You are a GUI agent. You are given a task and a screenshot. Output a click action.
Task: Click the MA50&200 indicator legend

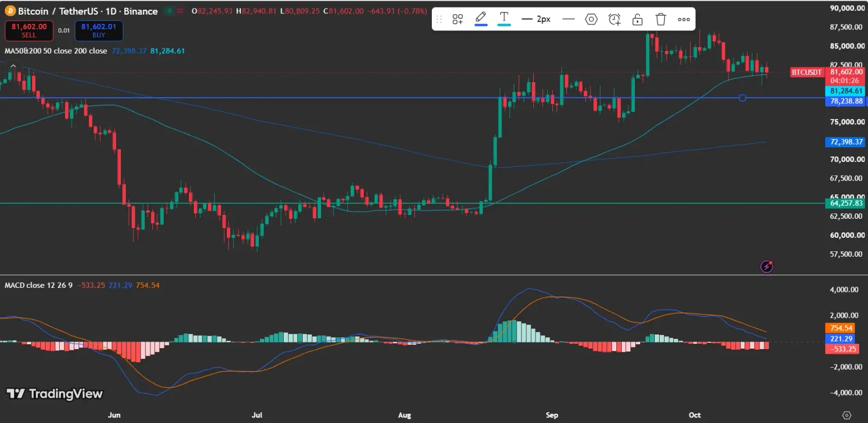click(x=56, y=51)
